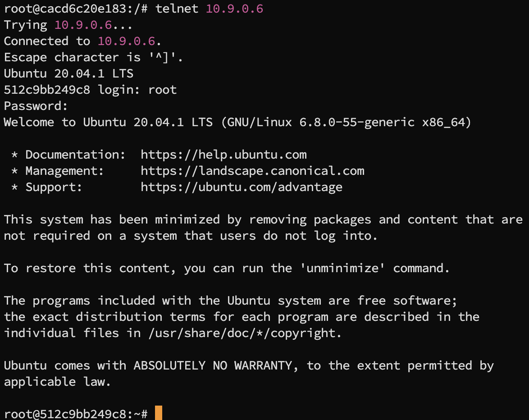The width and height of the screenshot is (529, 420).
Task: Open the help.ubuntu.com documentation link
Action: point(223,155)
